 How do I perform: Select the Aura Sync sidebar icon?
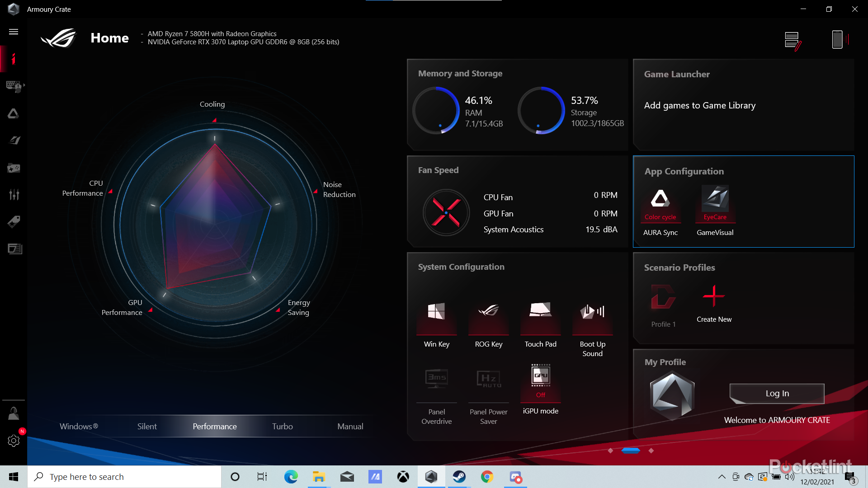pyautogui.click(x=14, y=114)
